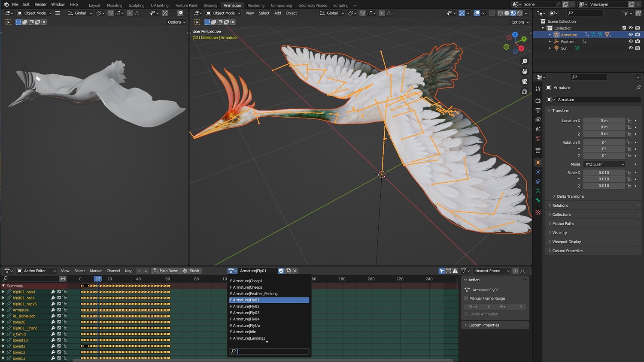Expand the Motion Paths panel

563,223
